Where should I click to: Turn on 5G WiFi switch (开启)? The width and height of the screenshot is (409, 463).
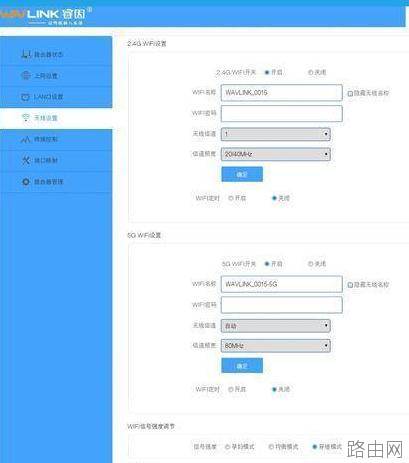tap(267, 264)
